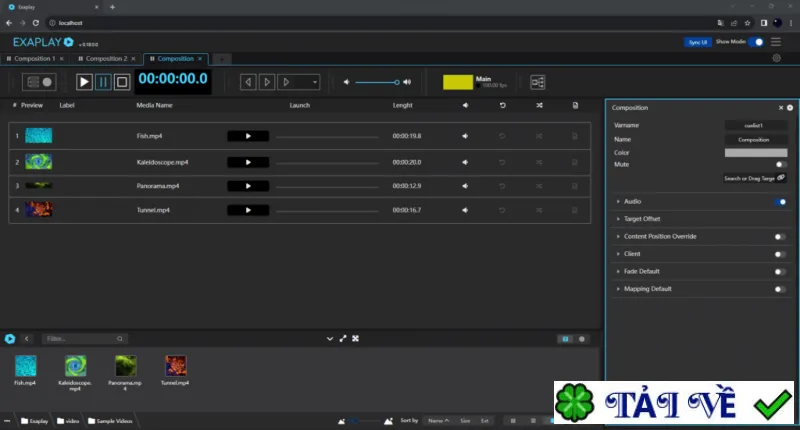Launch the Fish.mp4 cue play button
Screen dimensions: 800x430
click(x=248, y=136)
